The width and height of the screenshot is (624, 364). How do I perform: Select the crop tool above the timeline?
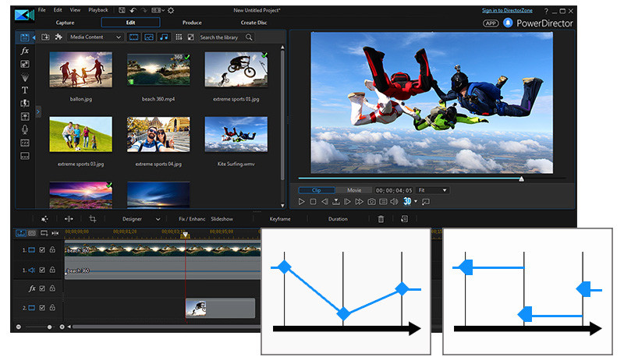coord(93,219)
